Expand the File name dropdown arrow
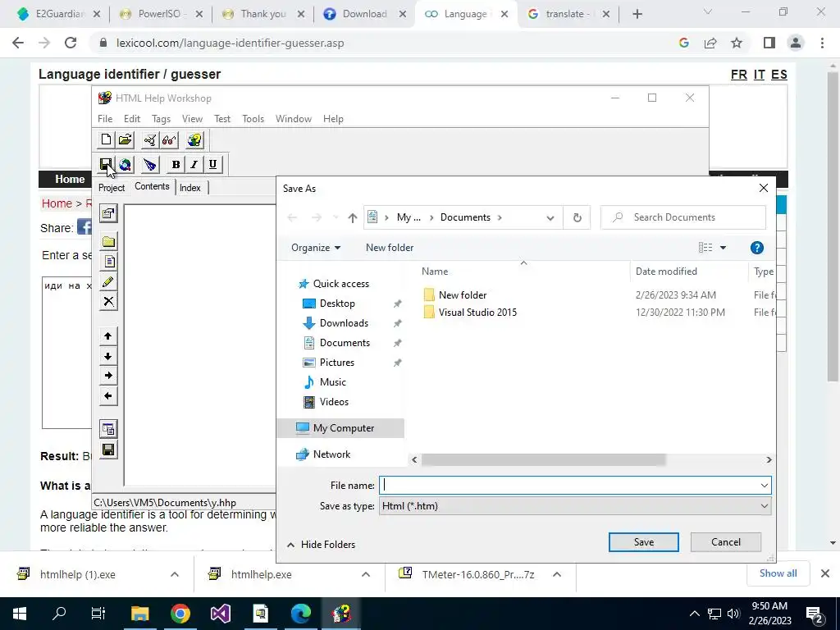840x630 pixels. (x=764, y=486)
